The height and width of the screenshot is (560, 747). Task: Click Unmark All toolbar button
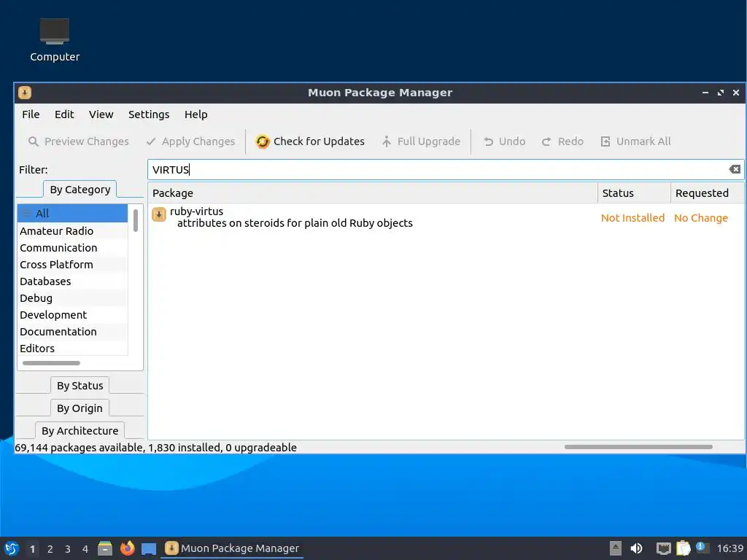click(635, 141)
